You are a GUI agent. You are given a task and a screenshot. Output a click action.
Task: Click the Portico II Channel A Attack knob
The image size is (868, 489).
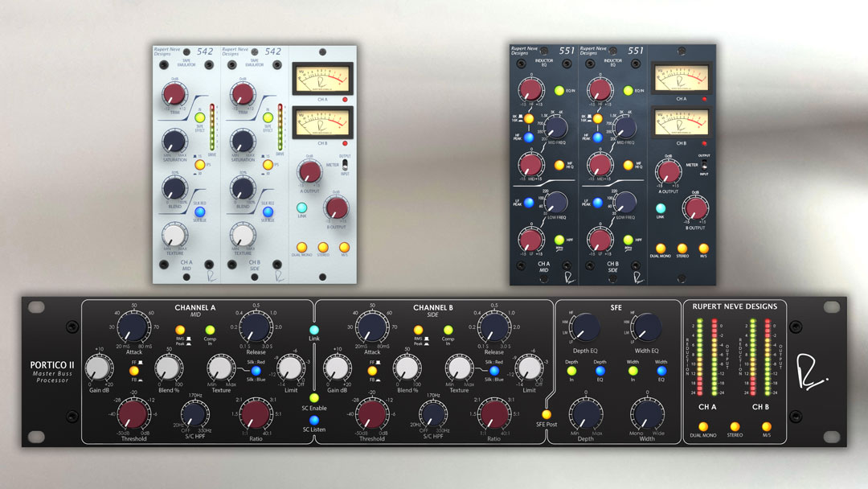pos(134,327)
